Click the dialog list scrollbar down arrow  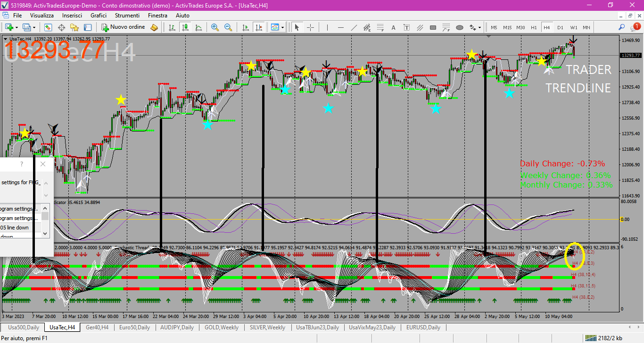pyautogui.click(x=45, y=233)
